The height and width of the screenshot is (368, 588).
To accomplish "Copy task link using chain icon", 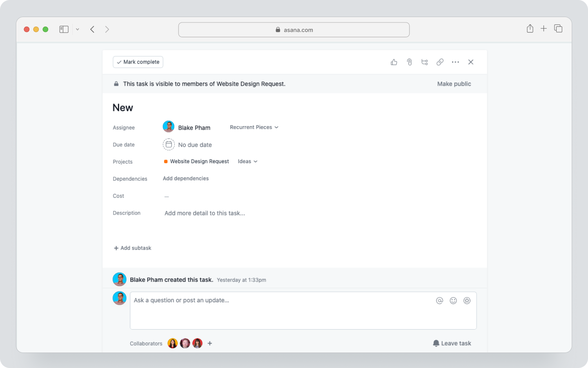I will click(x=440, y=62).
